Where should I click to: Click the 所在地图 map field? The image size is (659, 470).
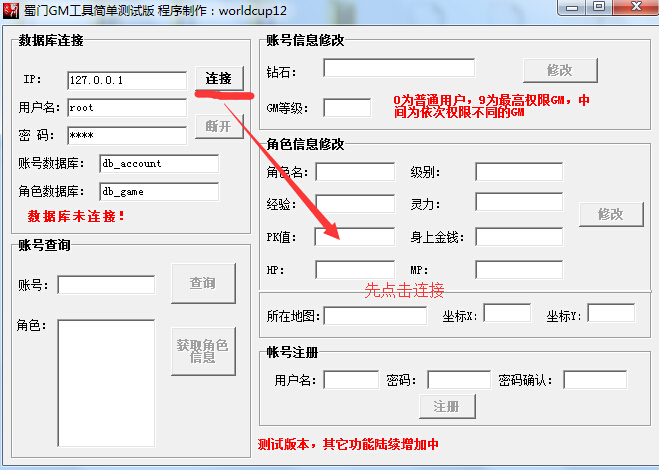coord(374,316)
